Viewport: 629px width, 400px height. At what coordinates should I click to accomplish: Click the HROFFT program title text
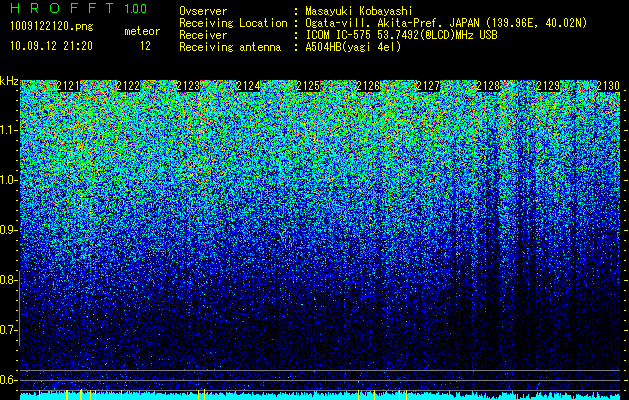[x=63, y=8]
